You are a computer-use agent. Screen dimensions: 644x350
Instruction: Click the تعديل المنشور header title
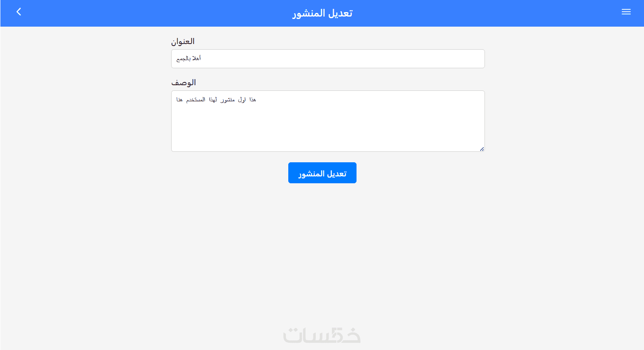pyautogui.click(x=322, y=13)
